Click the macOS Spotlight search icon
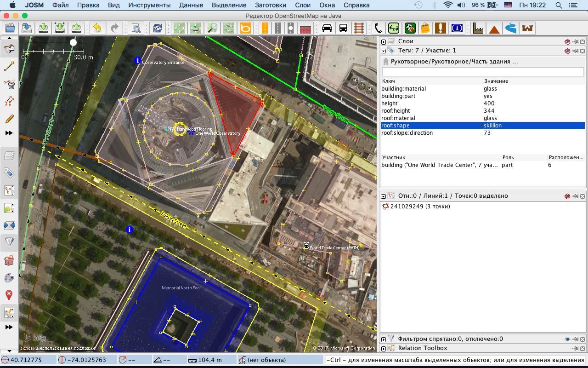This screenshot has height=368, width=588. click(559, 5)
